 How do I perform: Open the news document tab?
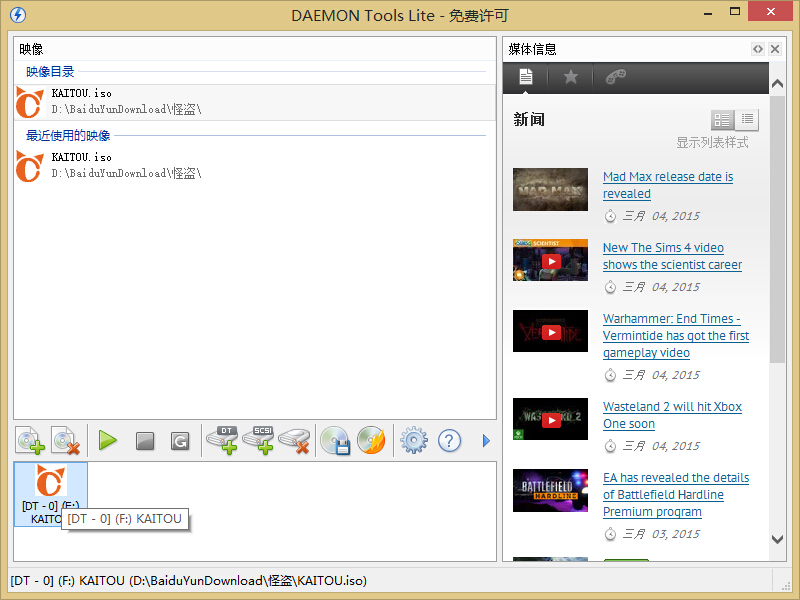(526, 78)
